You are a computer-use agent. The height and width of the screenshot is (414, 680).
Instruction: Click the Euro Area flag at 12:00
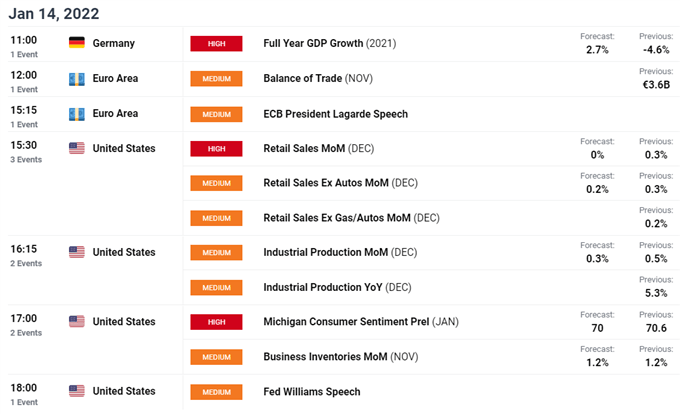tap(77, 79)
